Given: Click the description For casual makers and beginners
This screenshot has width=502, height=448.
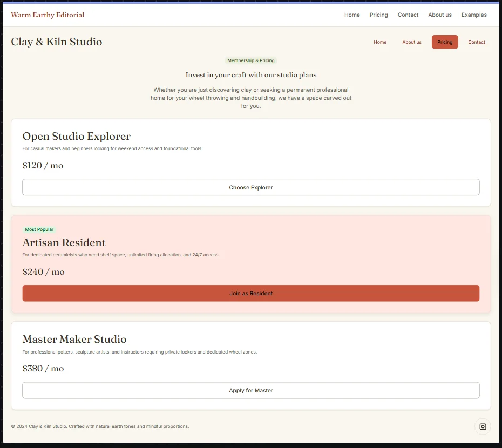Looking at the screenshot, I should (x=112, y=148).
